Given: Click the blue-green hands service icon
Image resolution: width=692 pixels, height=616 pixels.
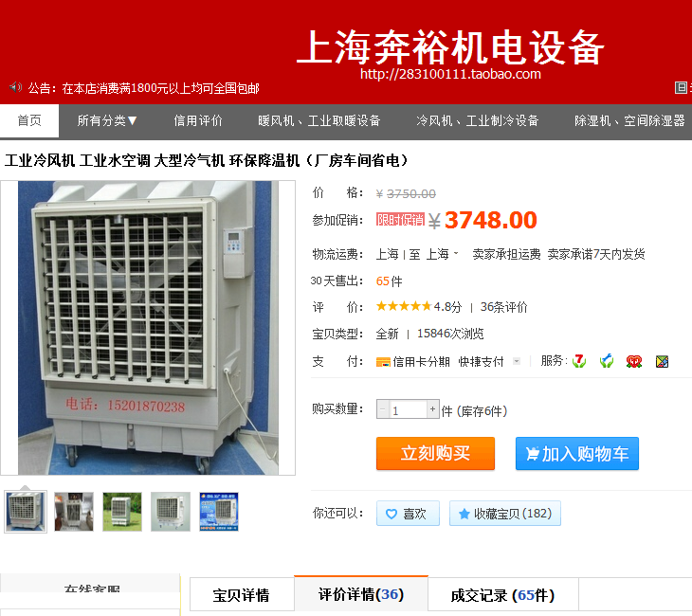Looking at the screenshot, I should click(607, 361).
